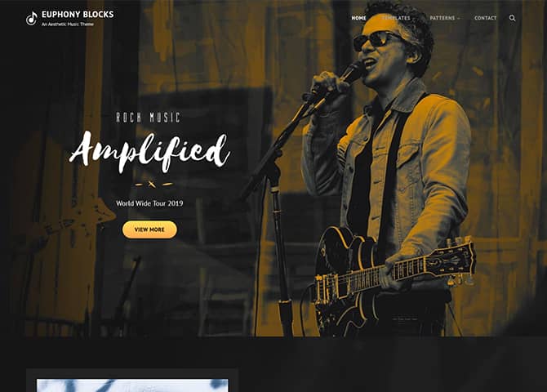Open the blue-white thumbnail below the hero
The height and width of the screenshot is (392, 547).
(x=132, y=385)
